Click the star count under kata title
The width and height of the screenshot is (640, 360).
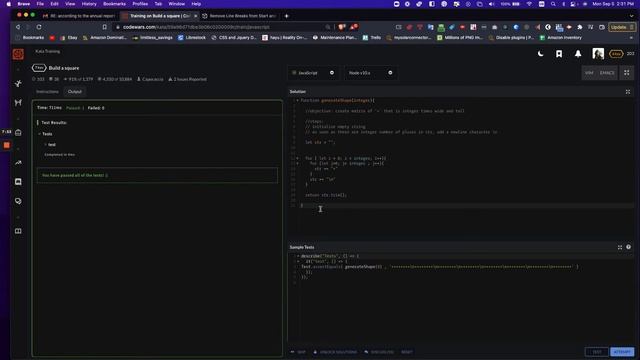coord(38,79)
